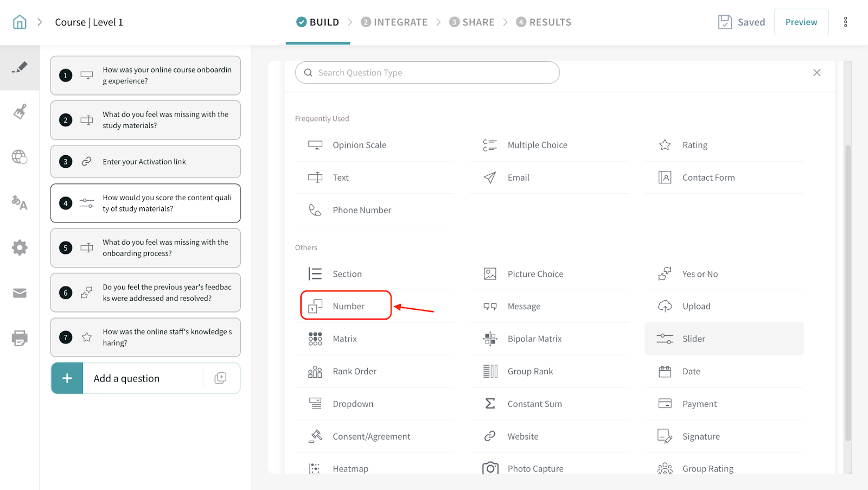The height and width of the screenshot is (490, 868).
Task: Close the question type picker panel
Action: click(816, 73)
